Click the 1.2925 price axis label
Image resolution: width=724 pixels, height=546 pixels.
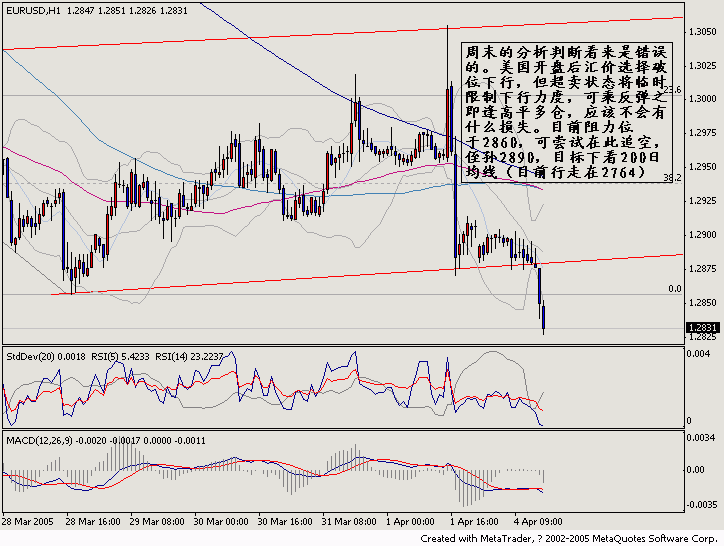[x=702, y=201]
